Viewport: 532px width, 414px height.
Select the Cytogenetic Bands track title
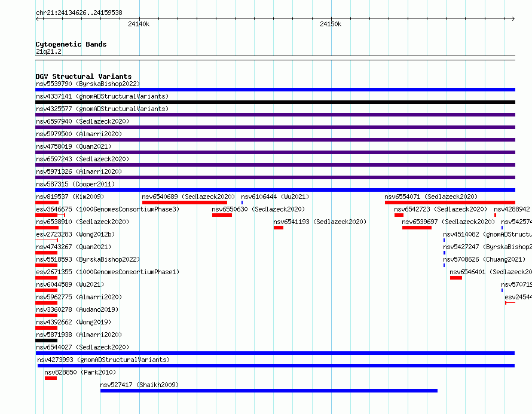[x=71, y=44]
